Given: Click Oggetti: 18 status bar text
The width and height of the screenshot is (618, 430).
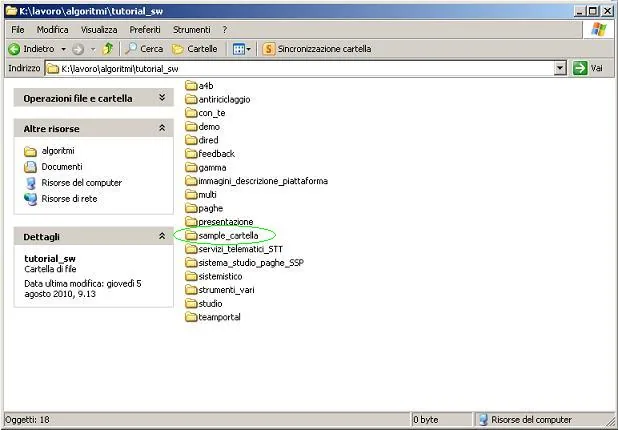Looking at the screenshot, I should (x=28, y=420).
